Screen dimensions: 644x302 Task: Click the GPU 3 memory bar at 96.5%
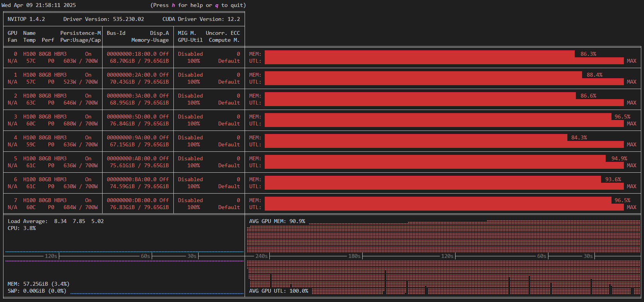[x=438, y=117]
